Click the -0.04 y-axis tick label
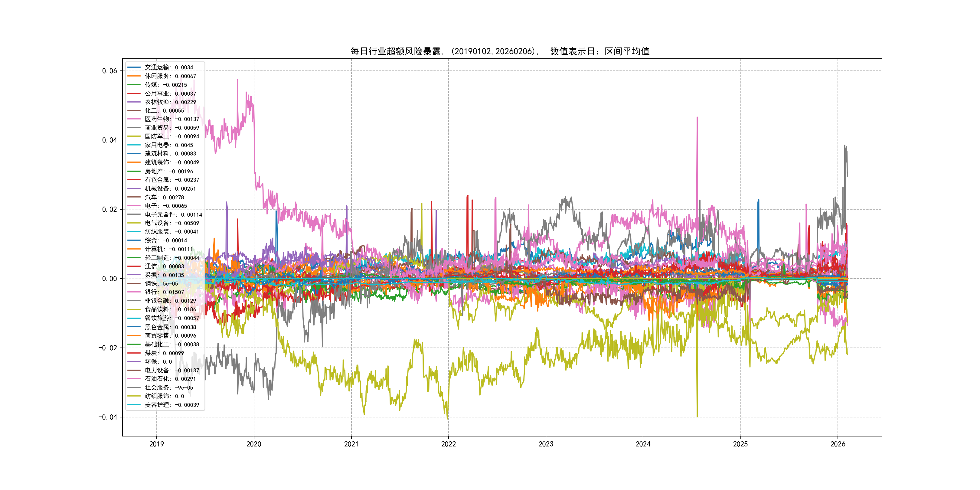 pos(108,417)
